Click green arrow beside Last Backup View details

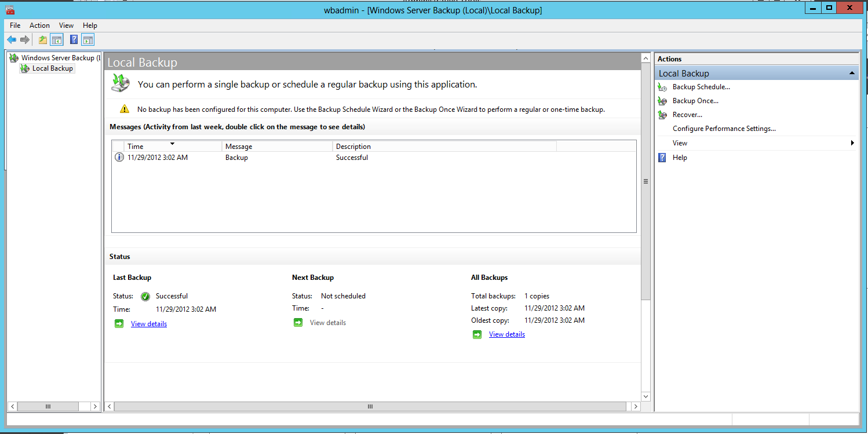point(119,324)
